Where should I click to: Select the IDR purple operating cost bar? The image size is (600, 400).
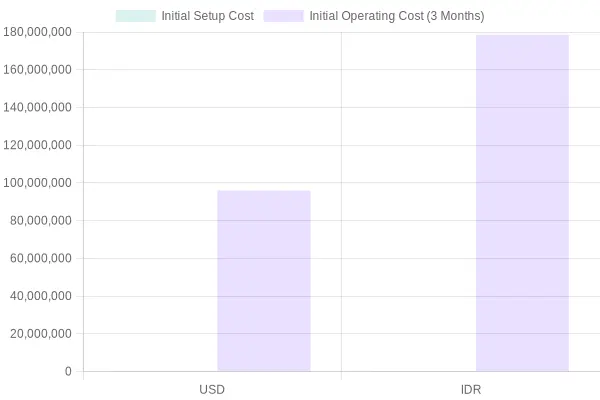(522, 203)
